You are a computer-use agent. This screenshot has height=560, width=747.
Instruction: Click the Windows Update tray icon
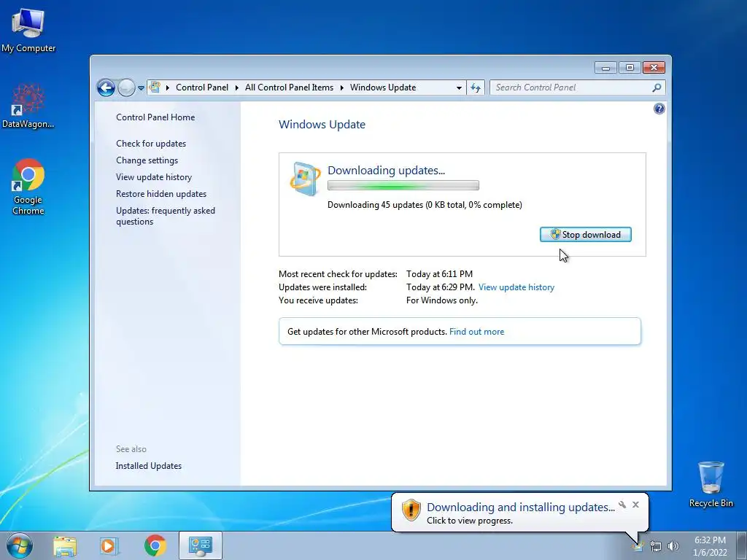638,546
